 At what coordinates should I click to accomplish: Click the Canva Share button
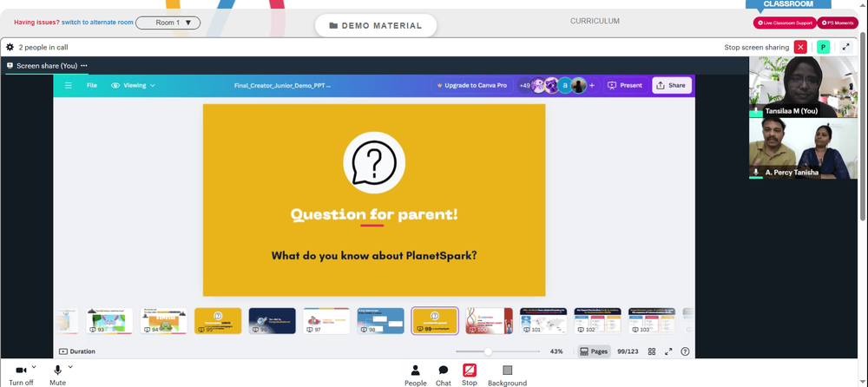(x=672, y=85)
